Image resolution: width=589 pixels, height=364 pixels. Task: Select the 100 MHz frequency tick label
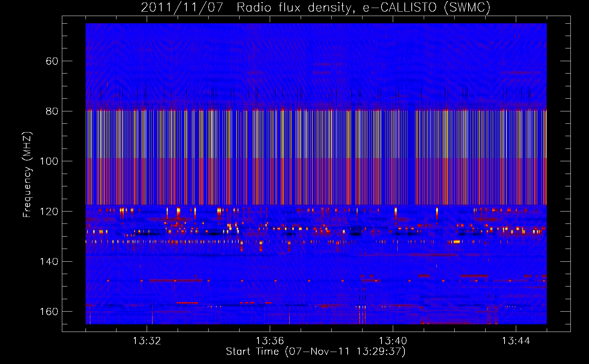point(49,161)
